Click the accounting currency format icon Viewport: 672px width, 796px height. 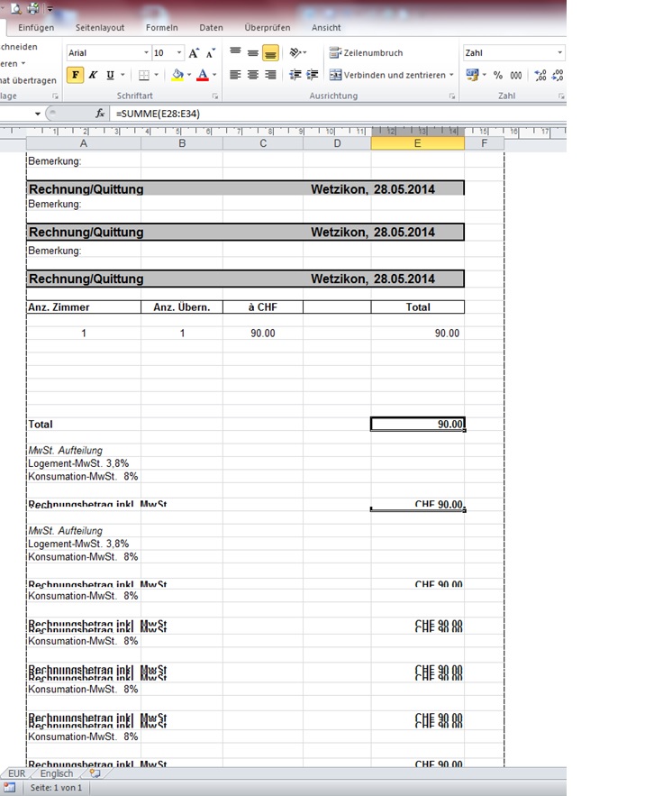coord(472,75)
